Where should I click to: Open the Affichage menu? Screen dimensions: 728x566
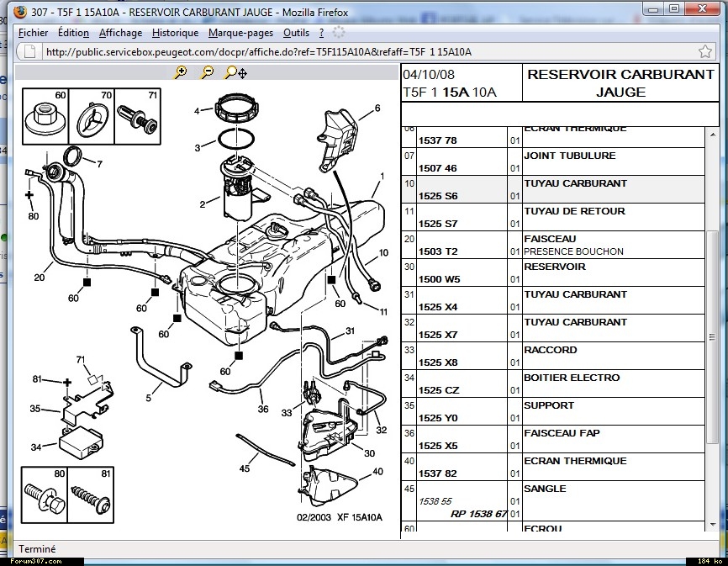pyautogui.click(x=121, y=33)
